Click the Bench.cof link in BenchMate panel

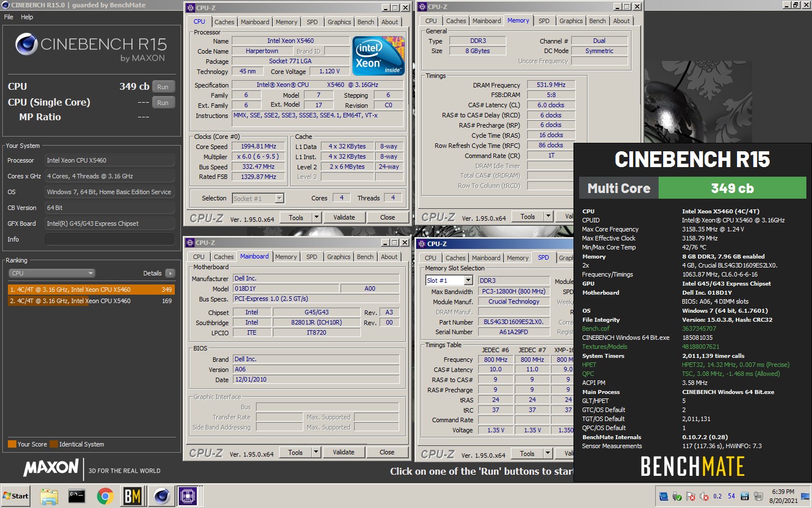click(595, 329)
